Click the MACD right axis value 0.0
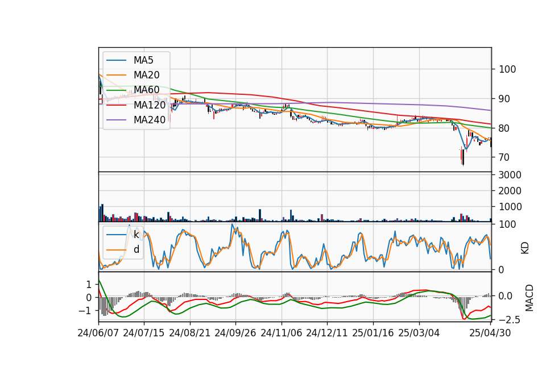This screenshot has height=392, width=546. (x=506, y=296)
